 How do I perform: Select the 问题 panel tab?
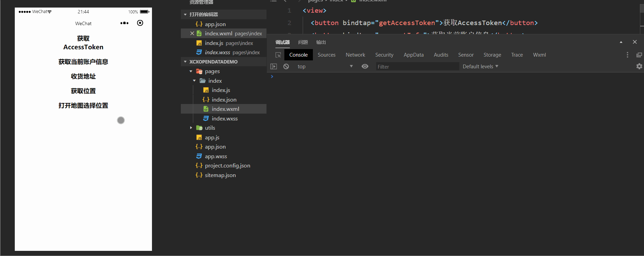click(x=303, y=42)
